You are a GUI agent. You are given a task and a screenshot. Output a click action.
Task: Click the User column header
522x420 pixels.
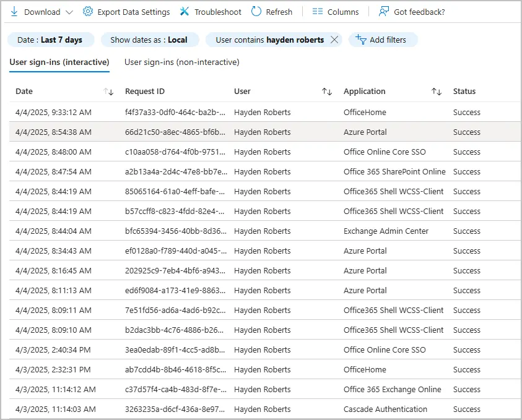[x=242, y=92]
